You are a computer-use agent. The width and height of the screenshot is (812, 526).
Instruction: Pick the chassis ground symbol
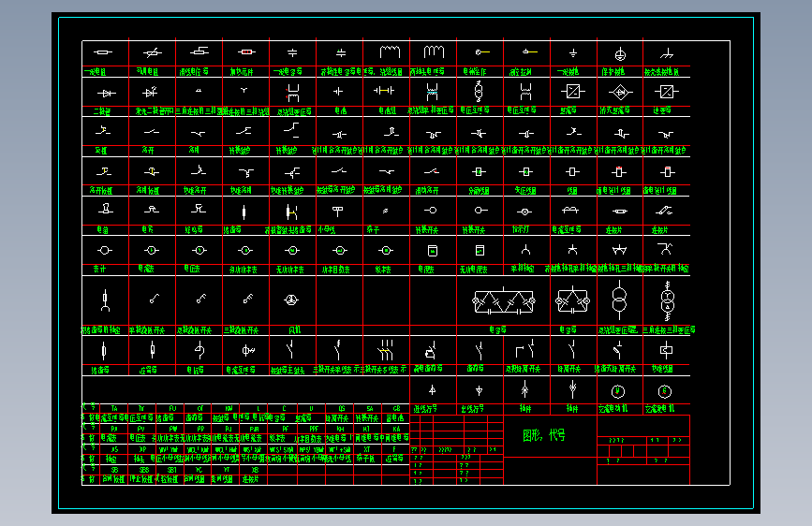tap(667, 53)
